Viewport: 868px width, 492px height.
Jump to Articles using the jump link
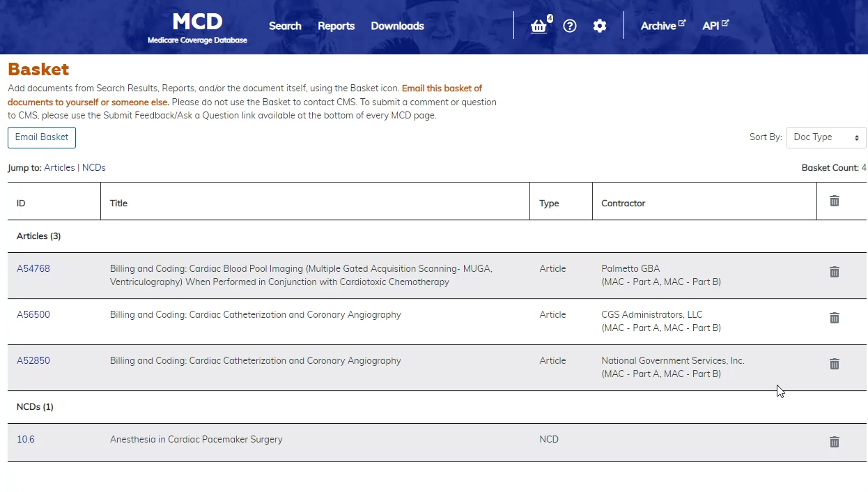tap(59, 167)
